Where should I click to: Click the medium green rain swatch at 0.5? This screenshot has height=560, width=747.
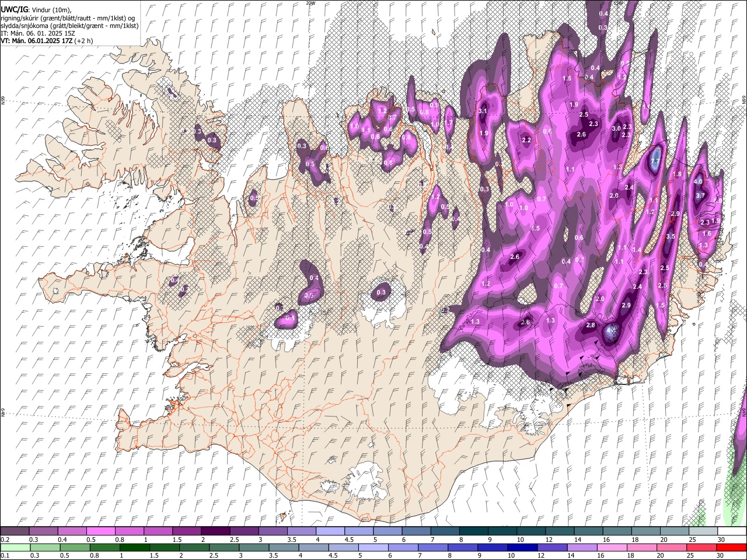[74, 547]
